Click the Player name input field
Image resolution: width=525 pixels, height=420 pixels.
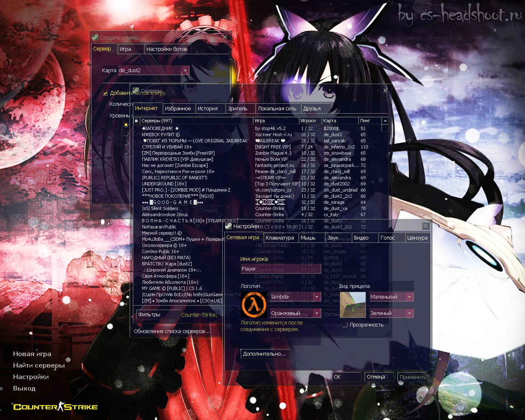point(281,269)
